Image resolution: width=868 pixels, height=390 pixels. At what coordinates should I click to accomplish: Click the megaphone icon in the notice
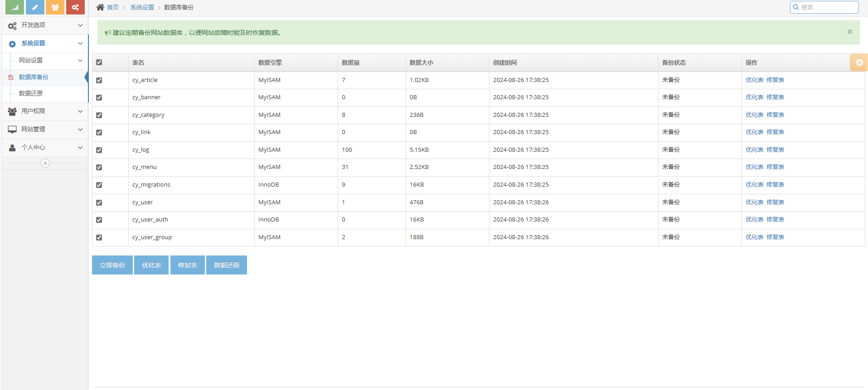(x=107, y=33)
